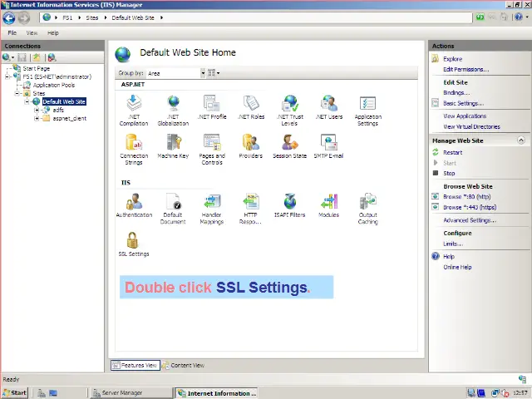This screenshot has width=532, height=399.
Task: Switch to the Features View tab
Action: (x=135, y=366)
